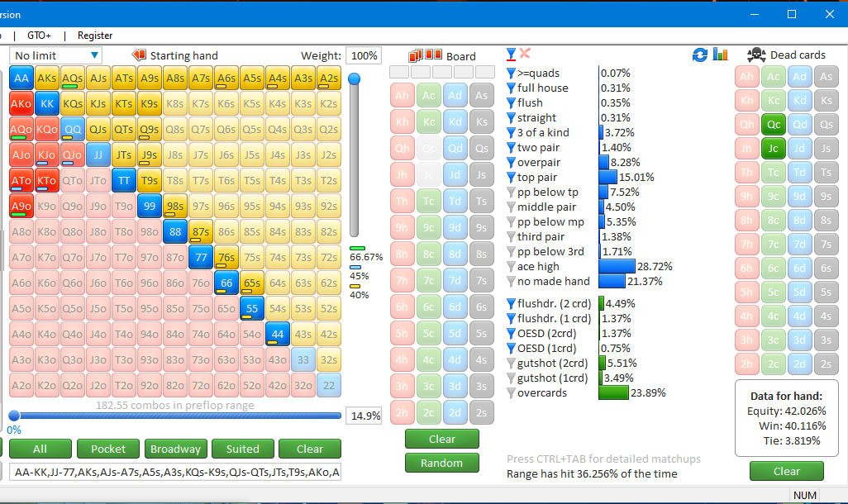Toggle the overpair filter funnel

pyautogui.click(x=511, y=162)
